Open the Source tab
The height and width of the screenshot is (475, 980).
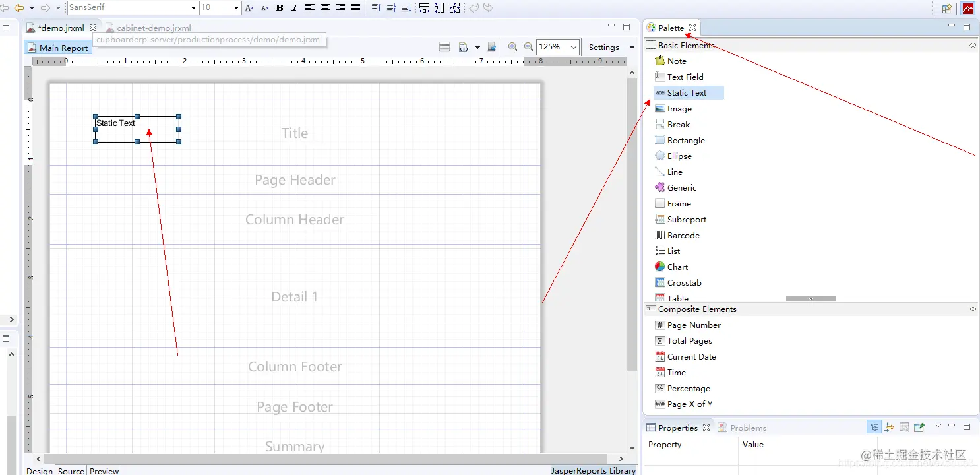[71, 470]
